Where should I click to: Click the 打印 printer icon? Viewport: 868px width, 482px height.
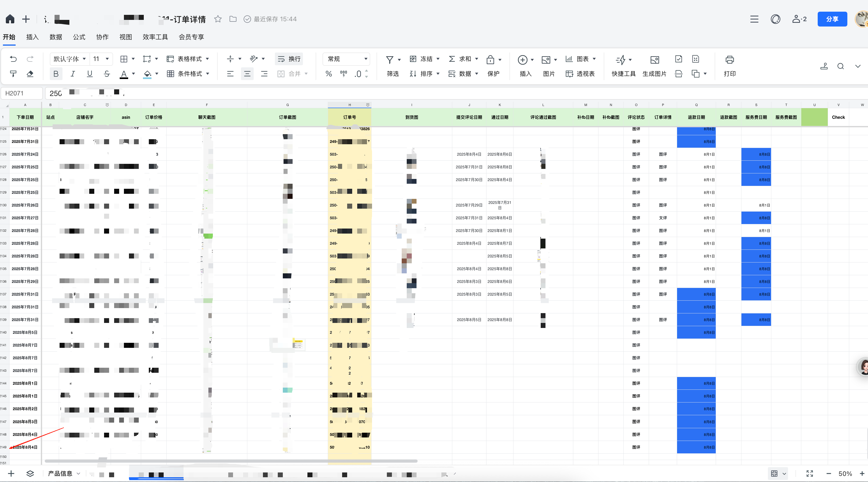[x=730, y=60]
